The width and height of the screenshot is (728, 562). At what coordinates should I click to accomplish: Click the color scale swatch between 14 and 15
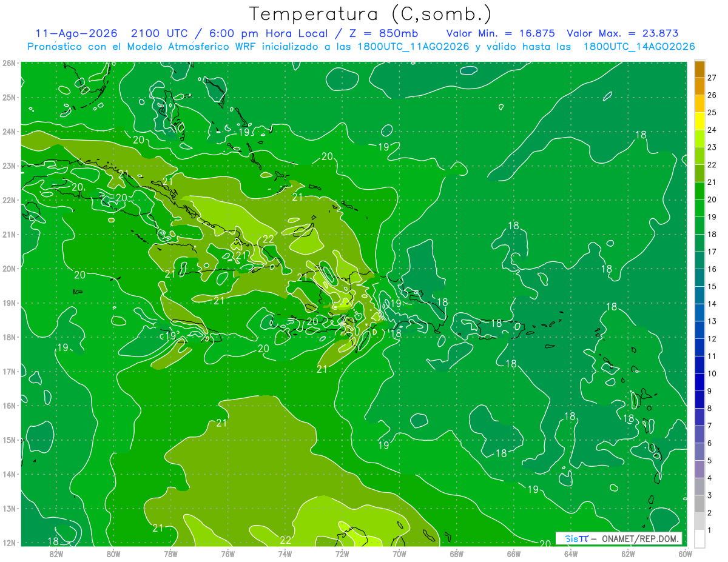[x=699, y=295]
